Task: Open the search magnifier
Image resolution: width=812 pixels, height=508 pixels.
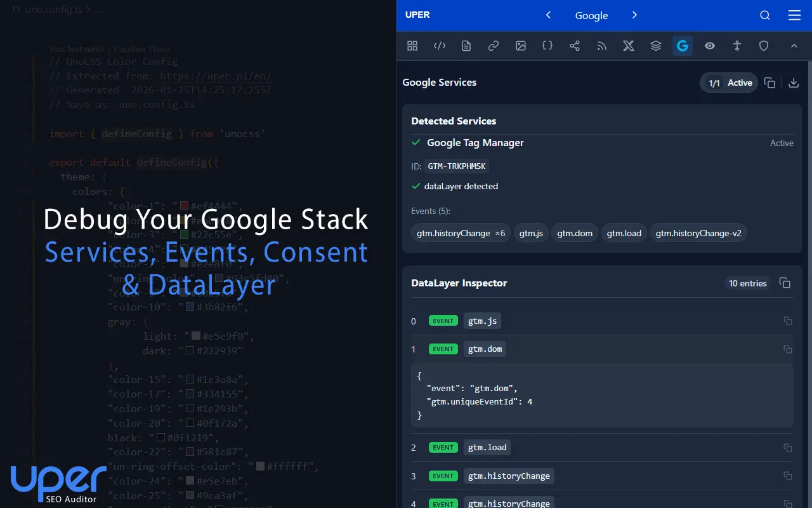Action: click(x=765, y=15)
